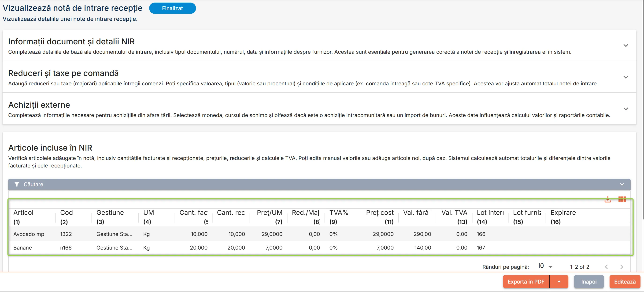Expand Achiziții externe section
This screenshot has height=292, width=644.
pyautogui.click(x=625, y=109)
